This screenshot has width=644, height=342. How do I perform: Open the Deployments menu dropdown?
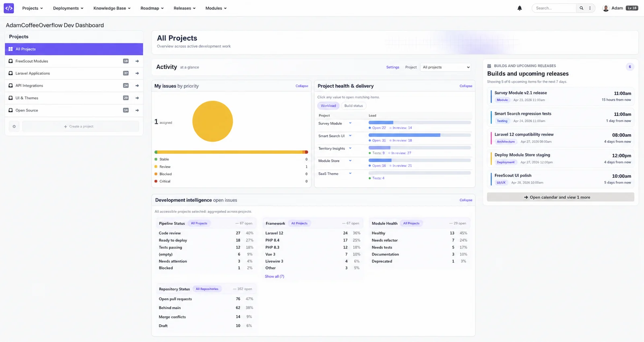pyautogui.click(x=68, y=8)
